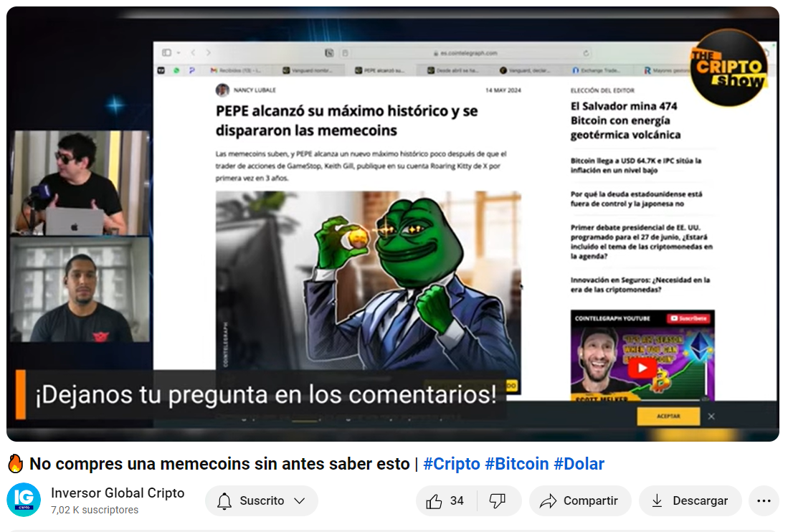The width and height of the screenshot is (788, 532).
Task: Open the three-dot more actions menu
Action: [x=764, y=501]
